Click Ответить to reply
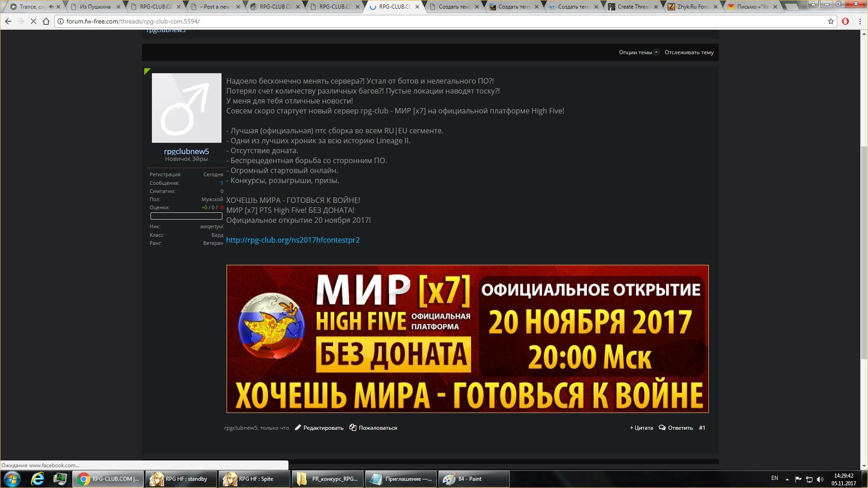This screenshot has width=868, height=488. click(676, 428)
